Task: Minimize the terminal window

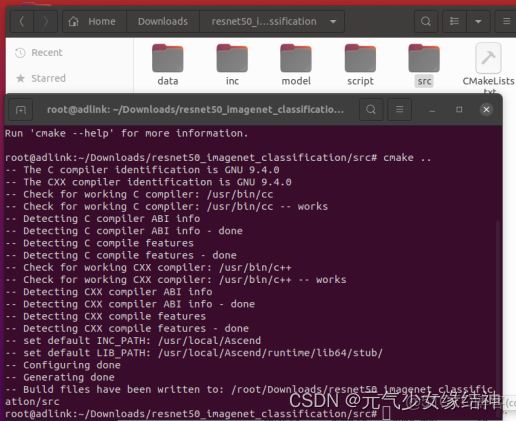Action: (432, 110)
